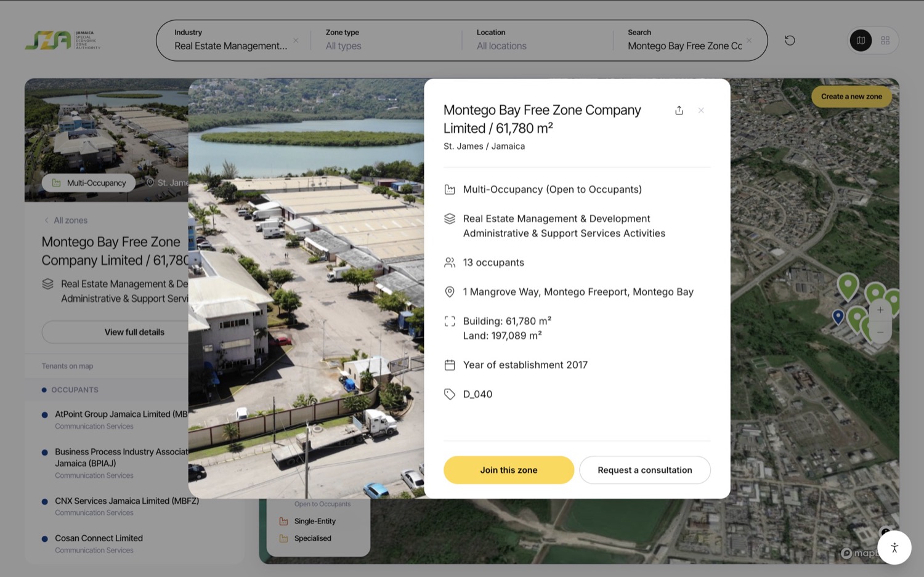Go back to All zones

tap(66, 220)
